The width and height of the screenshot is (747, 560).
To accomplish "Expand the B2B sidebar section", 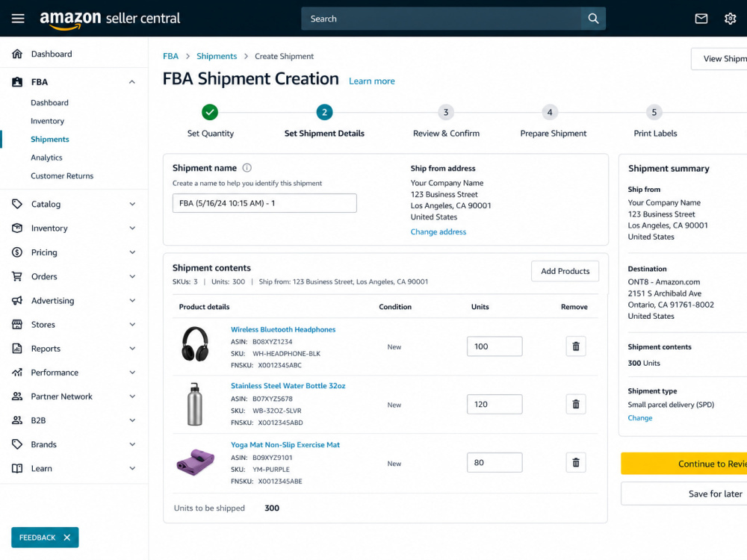I will pos(132,420).
